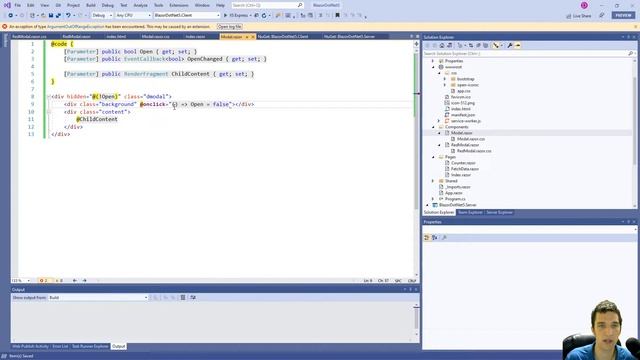
Task: Expand the Properties node
Action: [433, 61]
